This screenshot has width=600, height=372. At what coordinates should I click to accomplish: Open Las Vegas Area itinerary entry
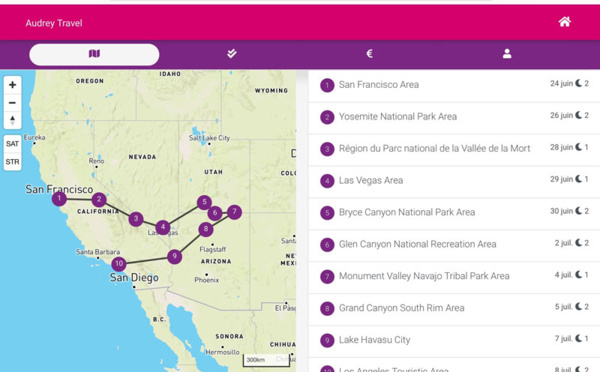[x=454, y=181]
